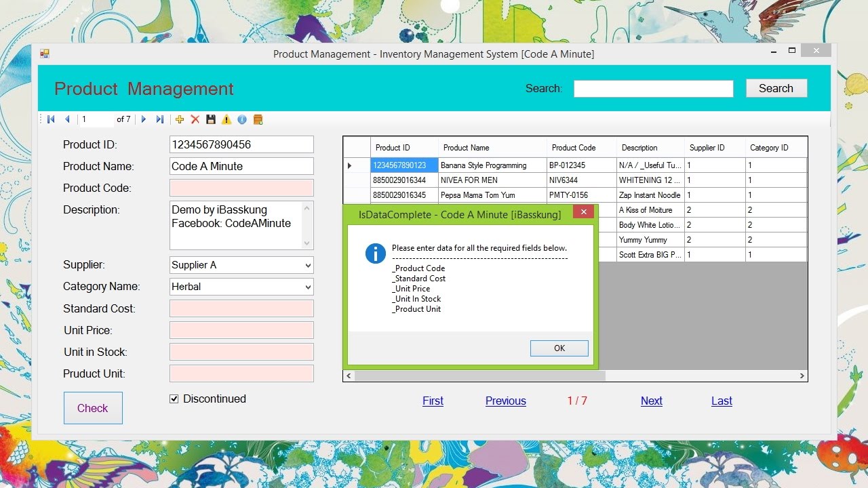Screen dimensions: 868x488
Task: Select A Kiss of Moiture description cell
Action: [650, 210]
